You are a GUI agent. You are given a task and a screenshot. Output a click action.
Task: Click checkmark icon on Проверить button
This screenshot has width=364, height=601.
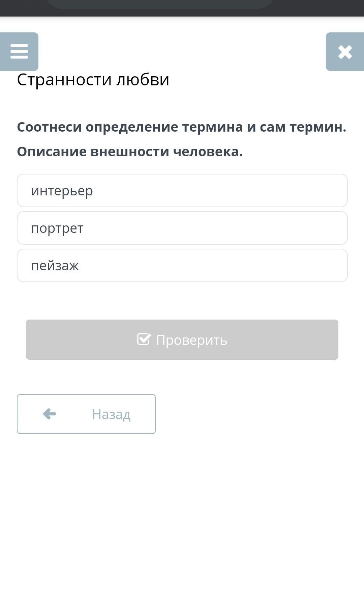point(144,339)
